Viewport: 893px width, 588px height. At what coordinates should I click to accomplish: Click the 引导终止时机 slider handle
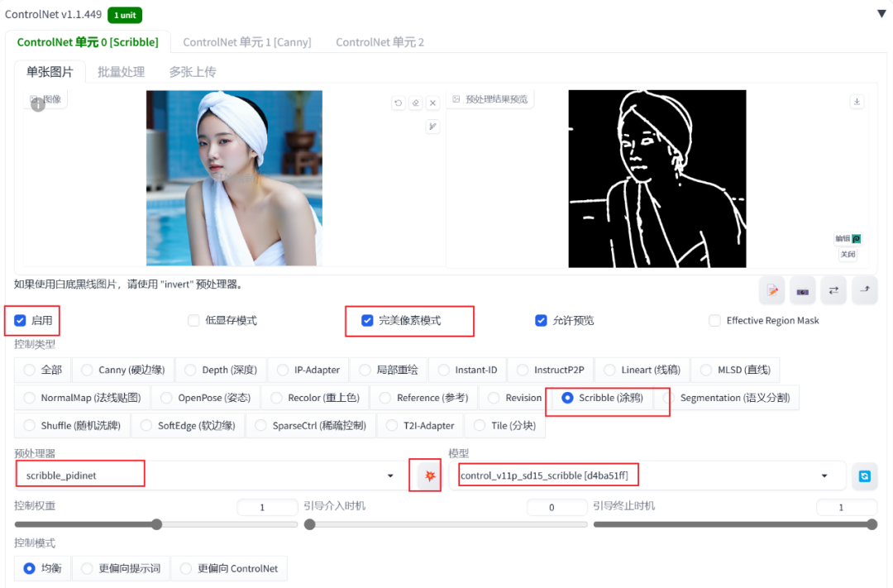tap(872, 524)
